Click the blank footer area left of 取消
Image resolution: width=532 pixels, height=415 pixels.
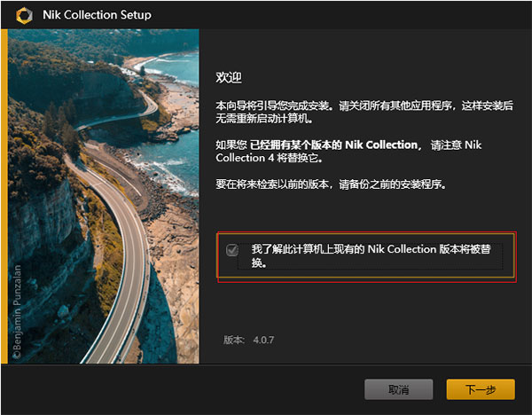(177, 389)
